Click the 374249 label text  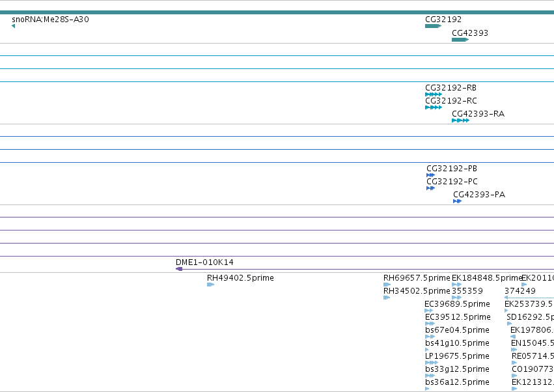[x=519, y=291]
